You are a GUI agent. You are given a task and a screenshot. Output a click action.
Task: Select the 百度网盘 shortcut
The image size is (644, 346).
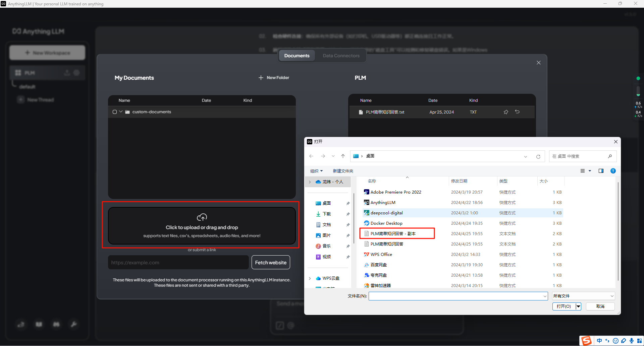tap(463, 265)
